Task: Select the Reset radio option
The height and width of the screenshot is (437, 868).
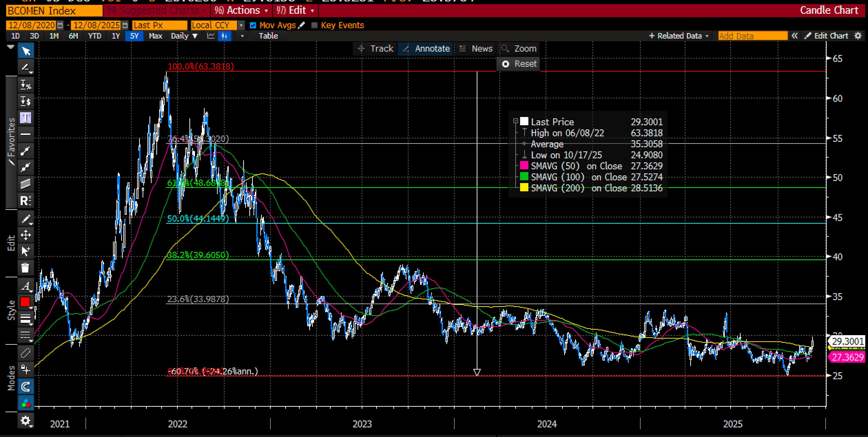Action: 506,64
